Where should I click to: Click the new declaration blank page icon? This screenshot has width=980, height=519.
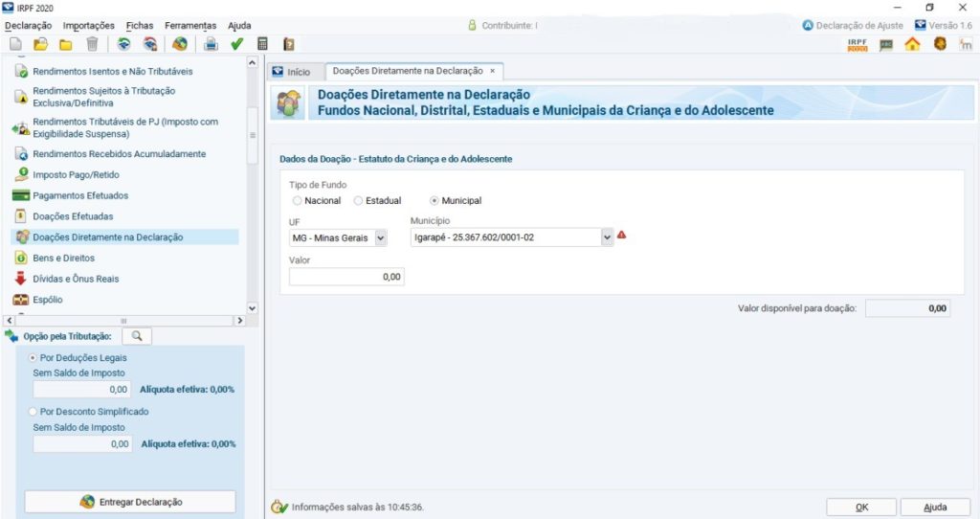click(x=15, y=44)
